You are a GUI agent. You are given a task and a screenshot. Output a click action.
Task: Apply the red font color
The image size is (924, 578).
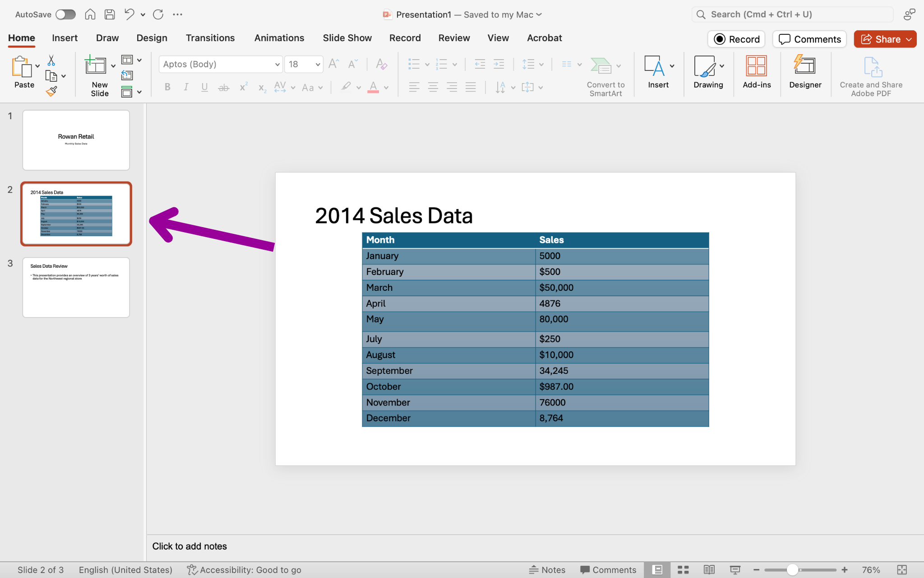click(x=373, y=87)
